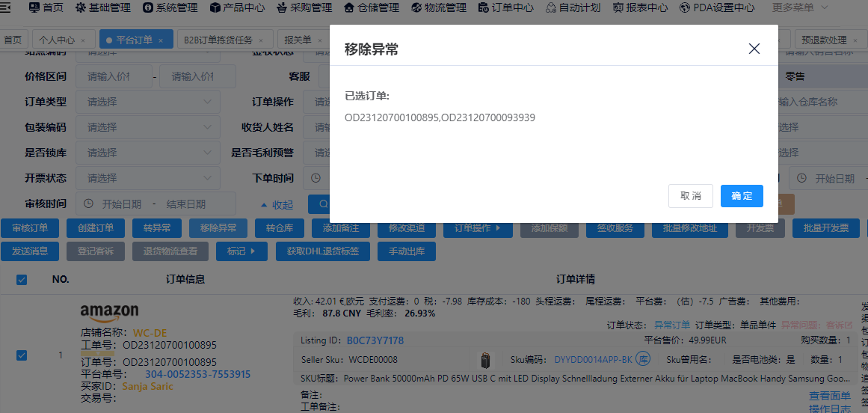This screenshot has height=413, width=868.
Task: Toggle the sidebar hamburger icon at top-left
Action: click(5, 7)
